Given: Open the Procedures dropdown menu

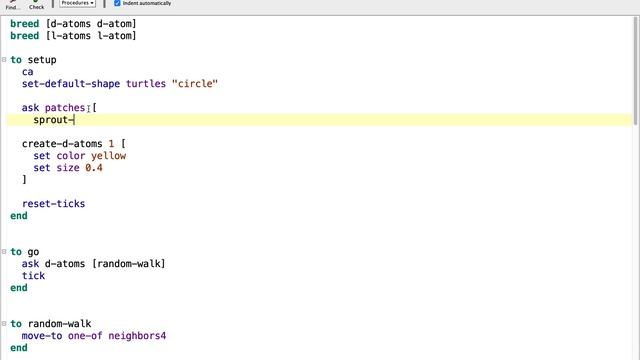Looking at the screenshot, I should tap(78, 3).
